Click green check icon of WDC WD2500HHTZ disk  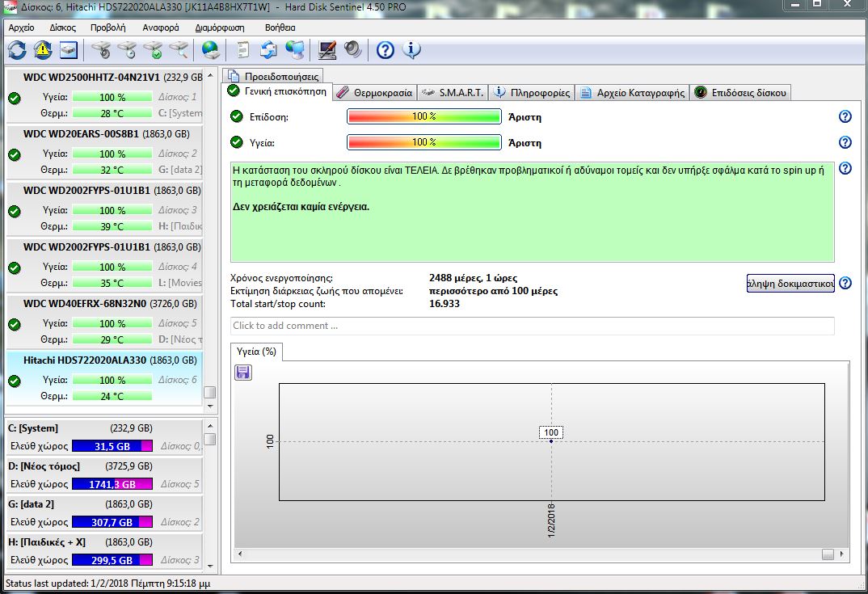(x=15, y=99)
